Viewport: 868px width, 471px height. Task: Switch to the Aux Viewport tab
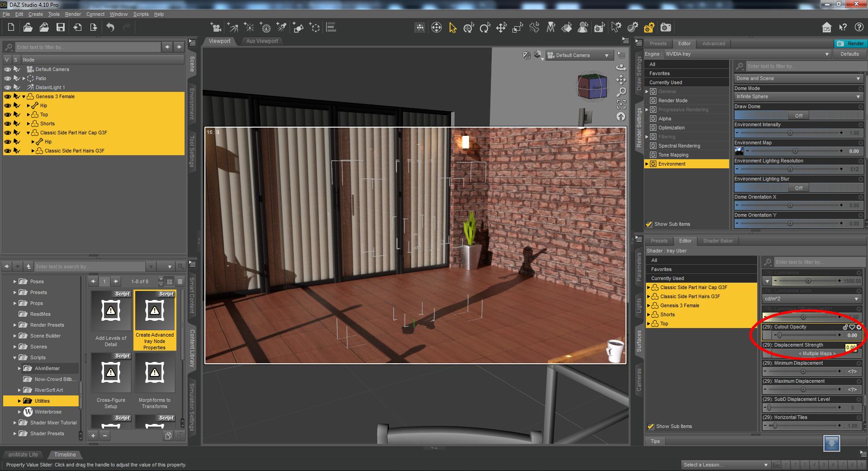pos(262,41)
